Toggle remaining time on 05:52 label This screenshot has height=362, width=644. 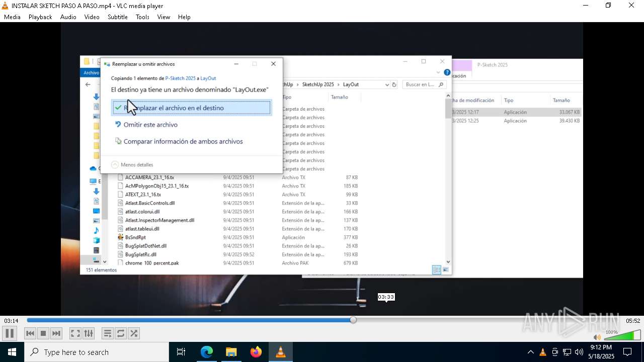(633, 321)
